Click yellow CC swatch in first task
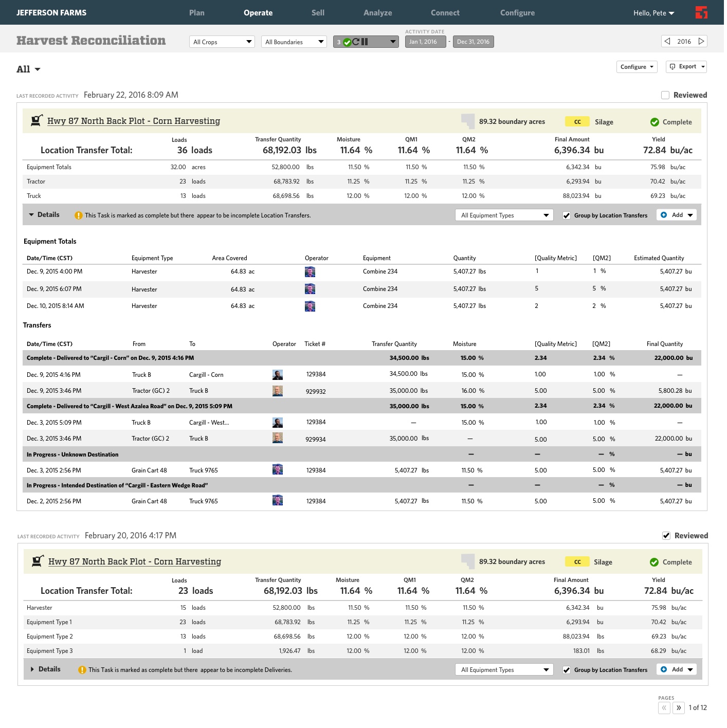Image resolution: width=727 pixels, height=728 pixels. pos(577,122)
